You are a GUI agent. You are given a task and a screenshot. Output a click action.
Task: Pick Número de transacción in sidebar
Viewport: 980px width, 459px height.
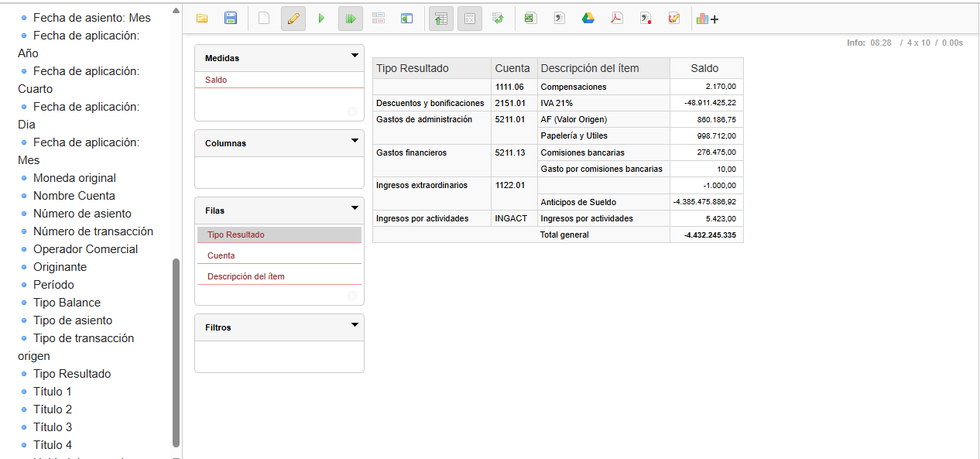coord(93,231)
